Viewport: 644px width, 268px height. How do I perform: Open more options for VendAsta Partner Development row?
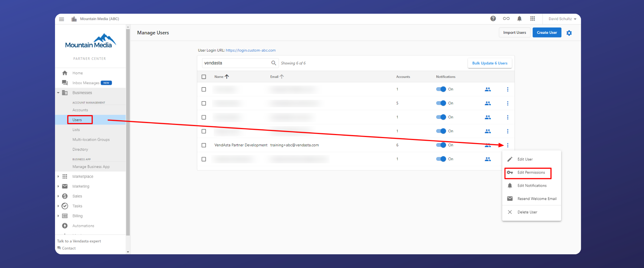click(507, 145)
